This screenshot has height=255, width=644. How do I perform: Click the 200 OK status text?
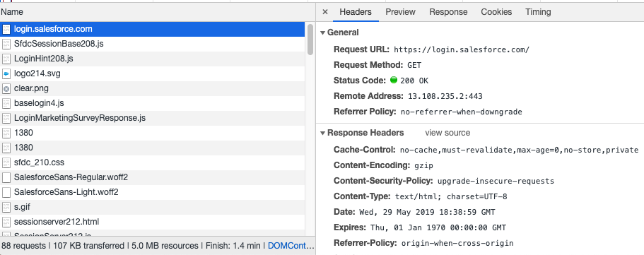[x=414, y=81]
